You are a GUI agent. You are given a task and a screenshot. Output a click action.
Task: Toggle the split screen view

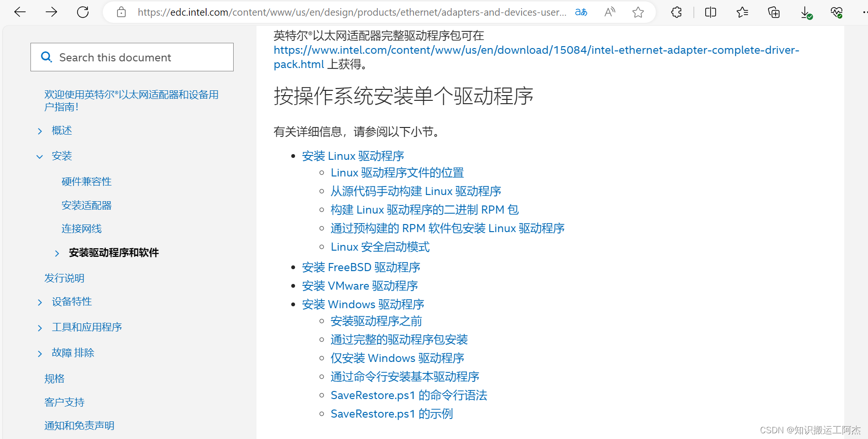click(710, 12)
